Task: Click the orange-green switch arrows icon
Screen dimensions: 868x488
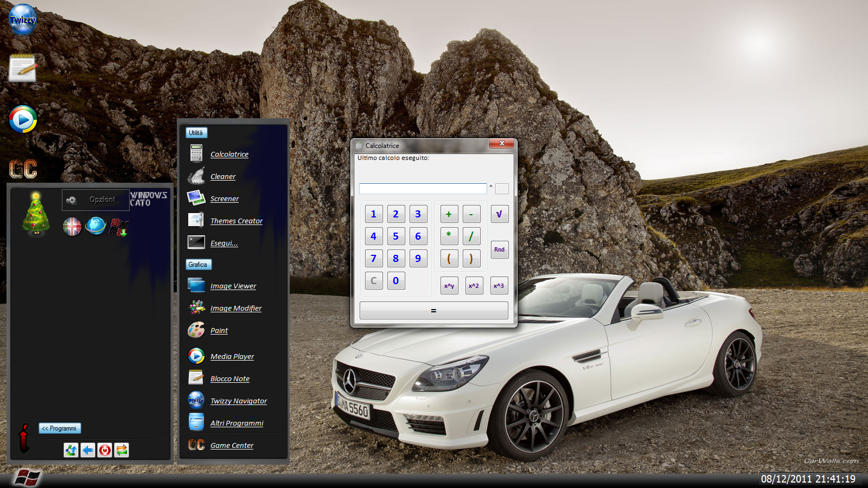Action: pyautogui.click(x=122, y=450)
